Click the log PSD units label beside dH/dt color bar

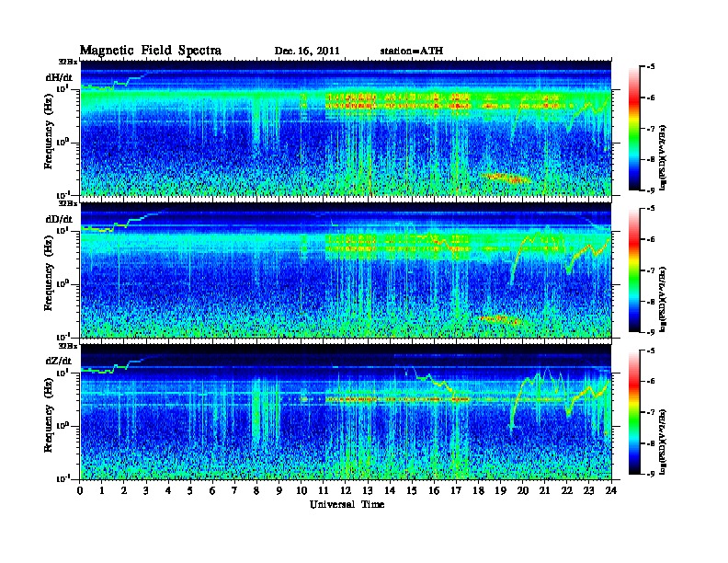click(x=663, y=157)
